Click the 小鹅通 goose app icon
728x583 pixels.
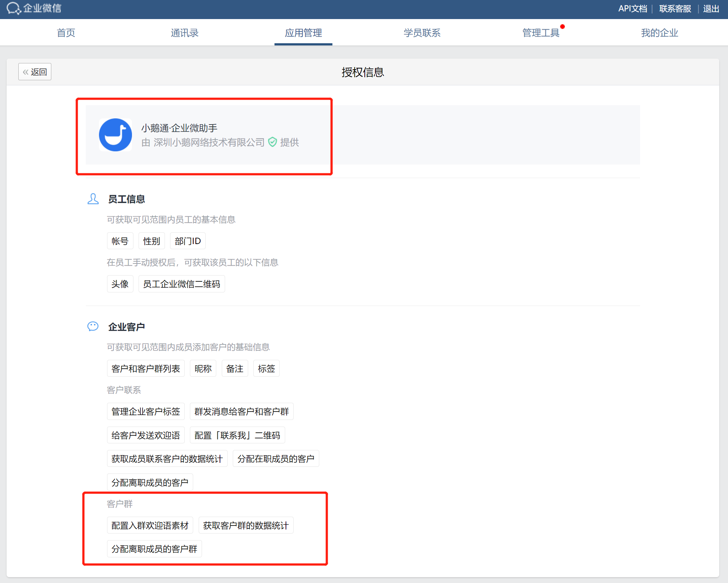coord(115,135)
